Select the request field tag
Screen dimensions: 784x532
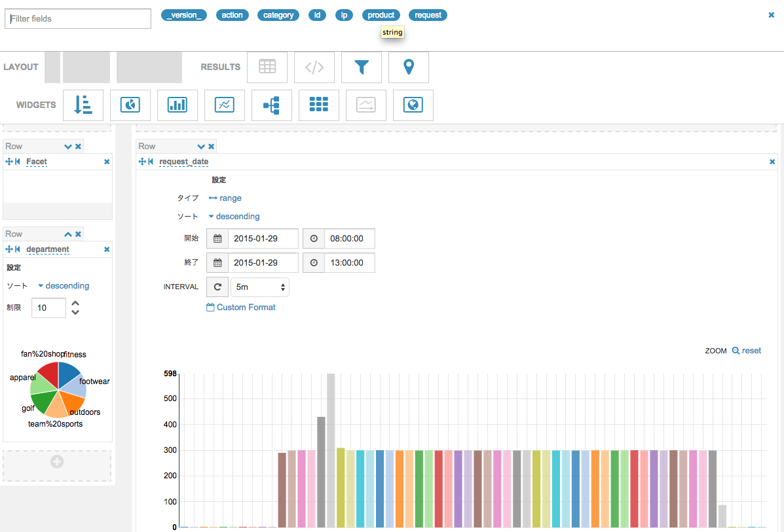pos(428,15)
